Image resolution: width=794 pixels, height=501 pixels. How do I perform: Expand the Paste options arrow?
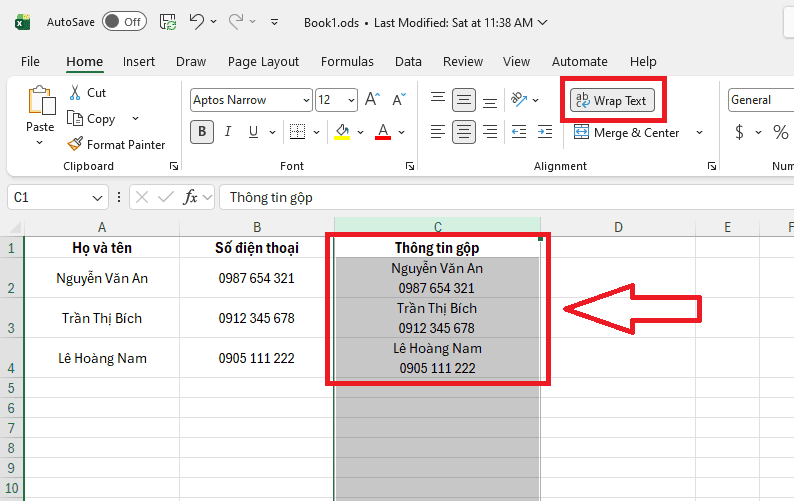39,143
